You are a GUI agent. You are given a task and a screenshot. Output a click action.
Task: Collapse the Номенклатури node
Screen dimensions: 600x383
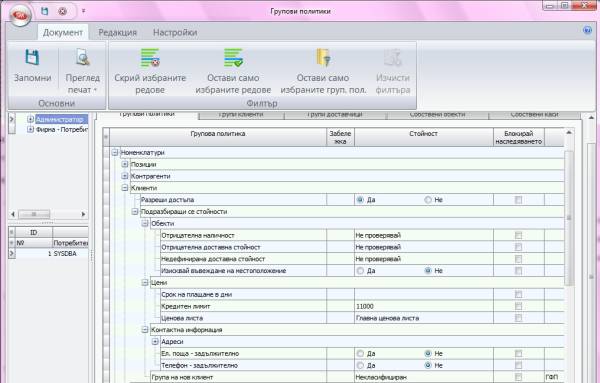pos(114,152)
